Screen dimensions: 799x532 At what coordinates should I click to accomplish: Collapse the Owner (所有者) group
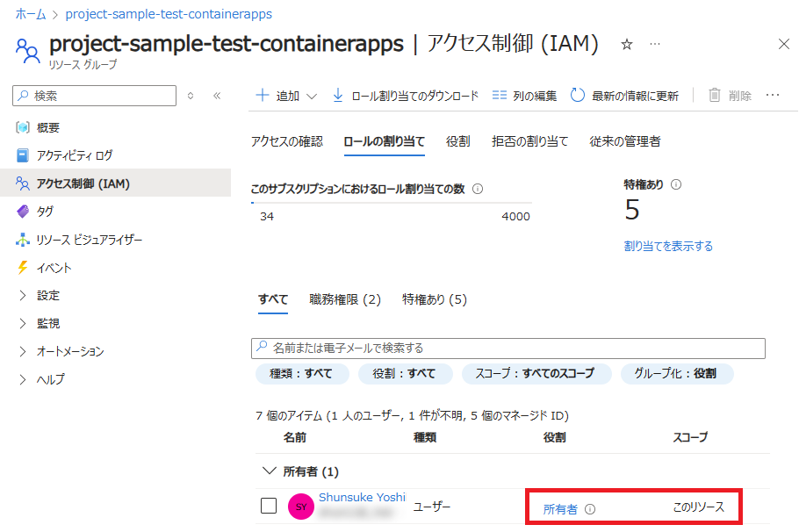[x=270, y=471]
